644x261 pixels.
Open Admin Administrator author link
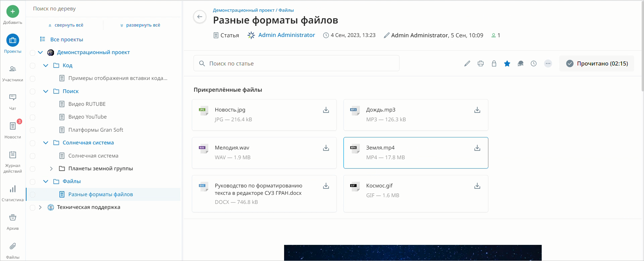pyautogui.click(x=286, y=35)
